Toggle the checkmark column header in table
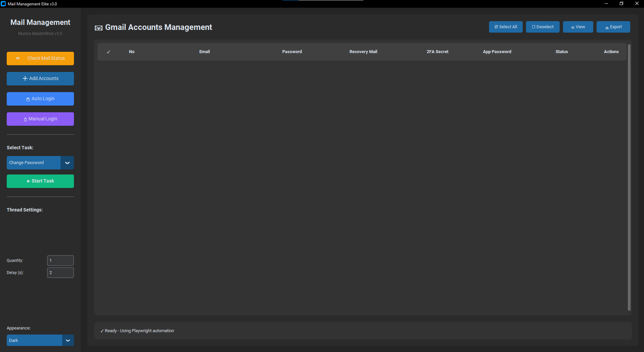Viewport: 644px width, 352px height. pyautogui.click(x=109, y=52)
